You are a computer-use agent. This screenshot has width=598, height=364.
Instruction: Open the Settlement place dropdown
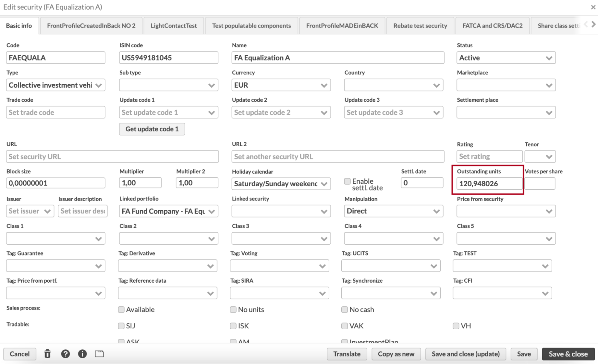pos(506,112)
